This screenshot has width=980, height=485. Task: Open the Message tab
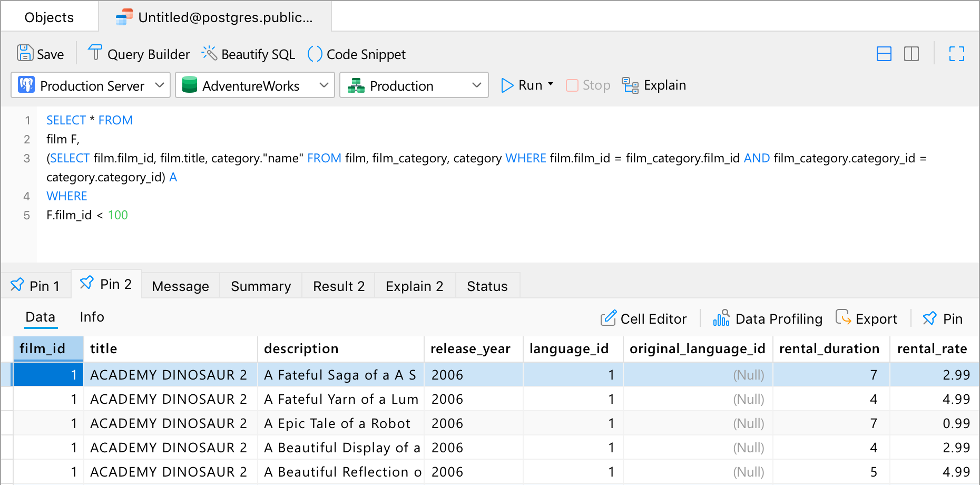180,286
